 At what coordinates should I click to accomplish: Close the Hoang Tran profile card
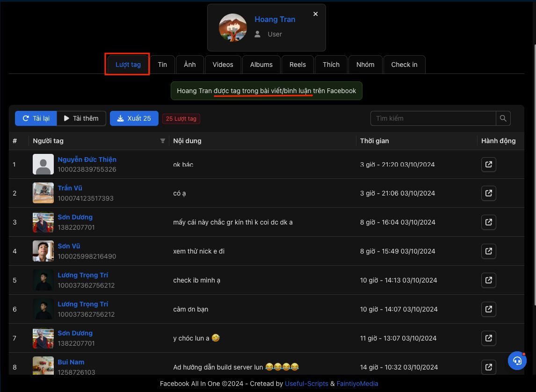pos(316,14)
